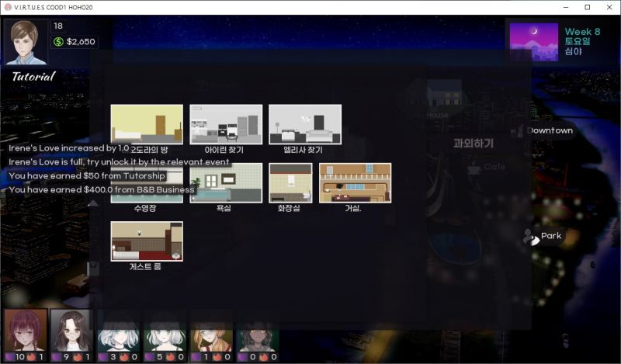Select the Week 8 text
Viewport: 621px width, 364px height.
point(582,32)
